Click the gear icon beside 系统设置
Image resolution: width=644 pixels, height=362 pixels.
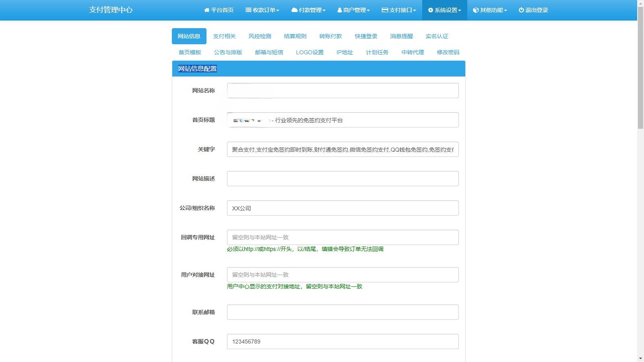click(x=431, y=10)
